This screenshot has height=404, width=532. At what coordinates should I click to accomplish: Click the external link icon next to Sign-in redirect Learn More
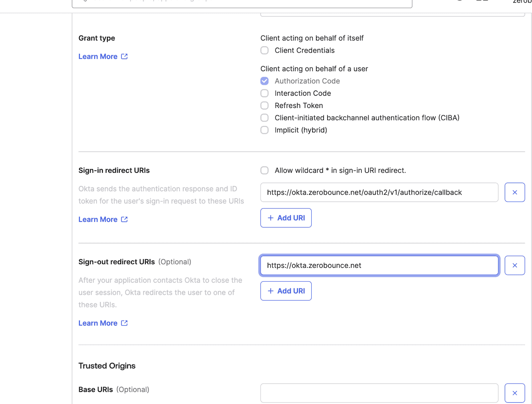[124, 219]
